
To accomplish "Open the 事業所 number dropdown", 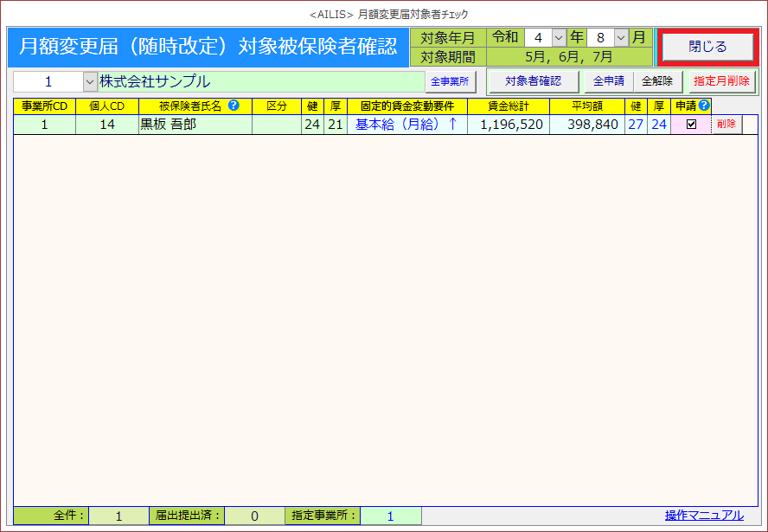I will (90, 82).
